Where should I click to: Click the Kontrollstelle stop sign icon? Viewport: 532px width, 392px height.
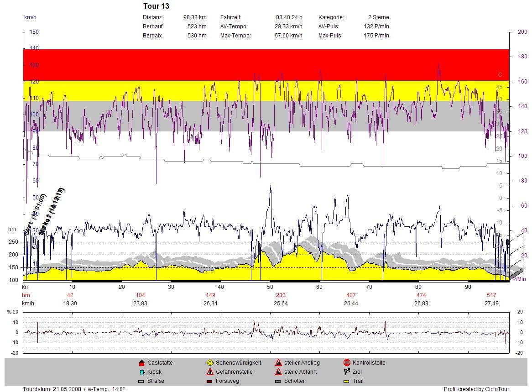(346, 363)
